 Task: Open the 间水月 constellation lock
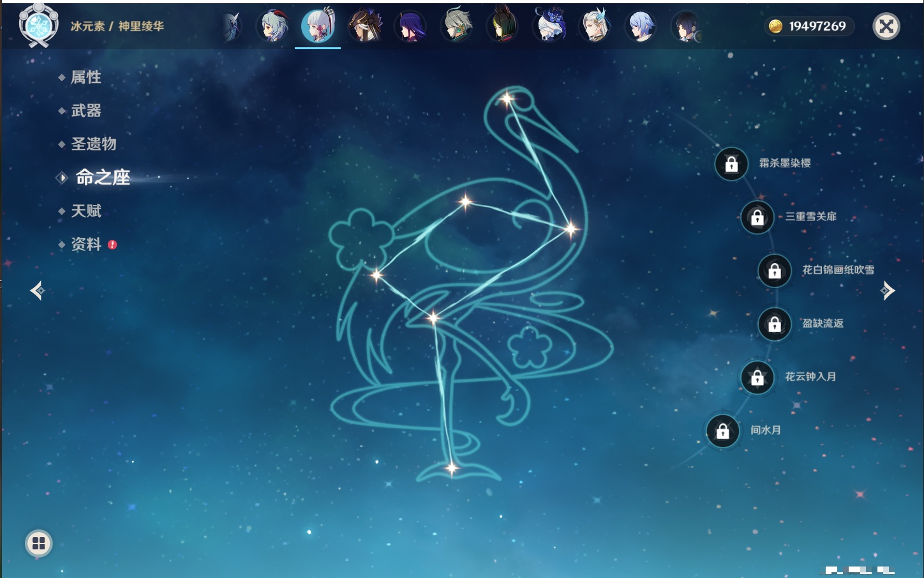pyautogui.click(x=722, y=431)
